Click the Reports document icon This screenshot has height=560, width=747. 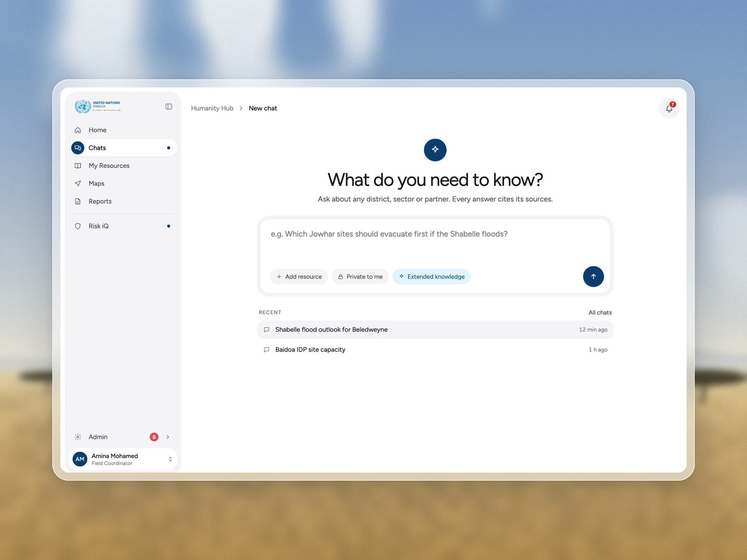click(x=78, y=202)
